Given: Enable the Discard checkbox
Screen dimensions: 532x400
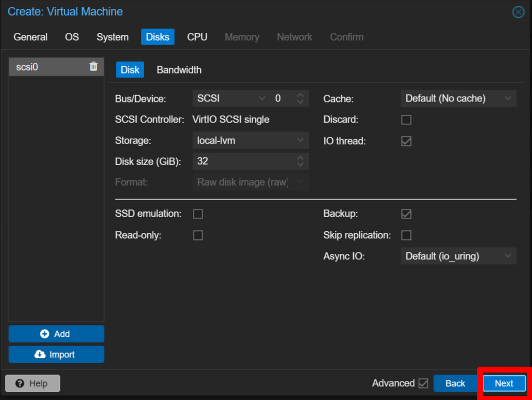Looking at the screenshot, I should [406, 120].
